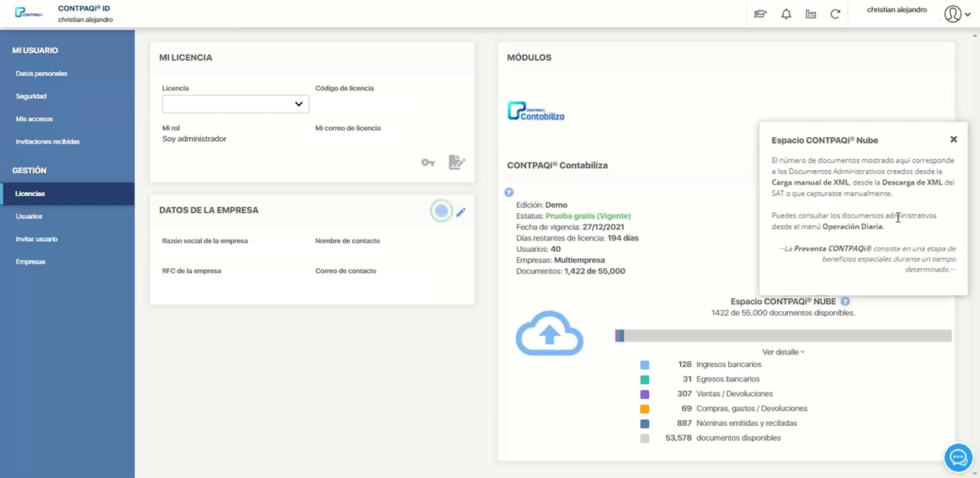980x478 pixels.
Task: Open the user profile avatar menu
Action: tap(952, 14)
